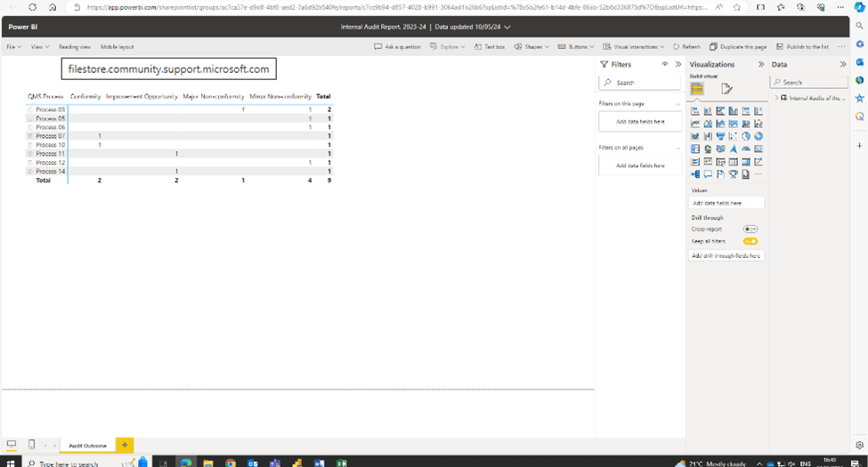Switch to Reading view

coord(75,47)
